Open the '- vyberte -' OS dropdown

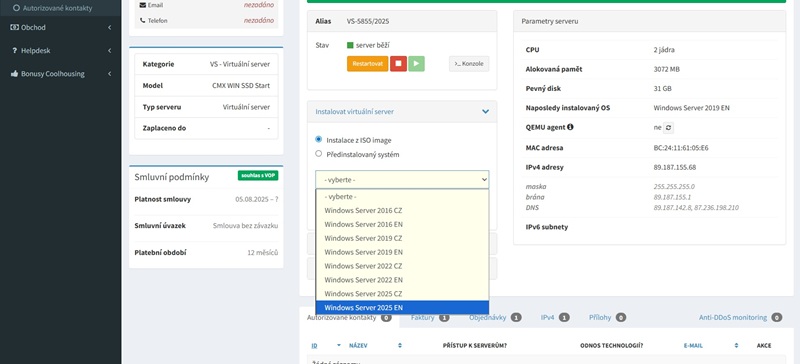[x=402, y=180]
